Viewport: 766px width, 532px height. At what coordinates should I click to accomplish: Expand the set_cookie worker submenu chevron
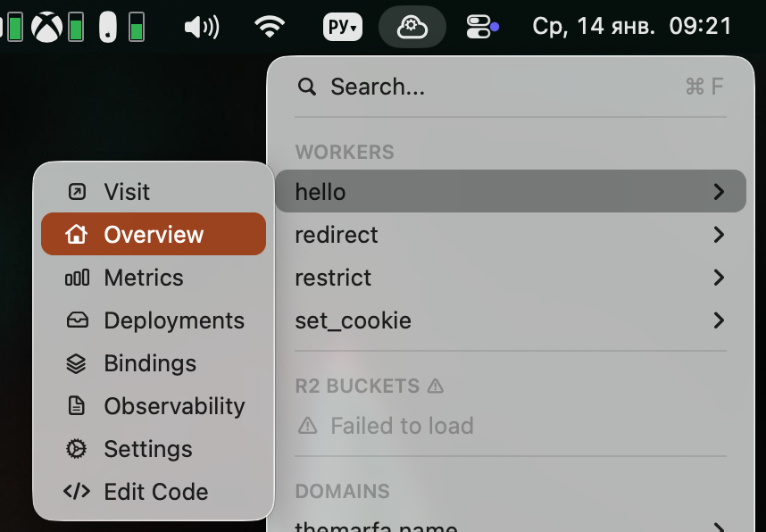click(x=719, y=320)
